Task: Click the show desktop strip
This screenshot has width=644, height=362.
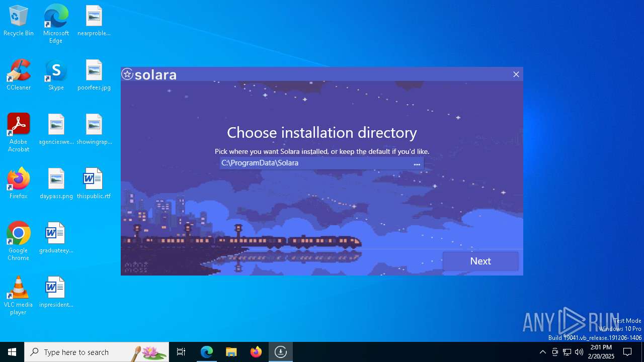Action: (642, 352)
